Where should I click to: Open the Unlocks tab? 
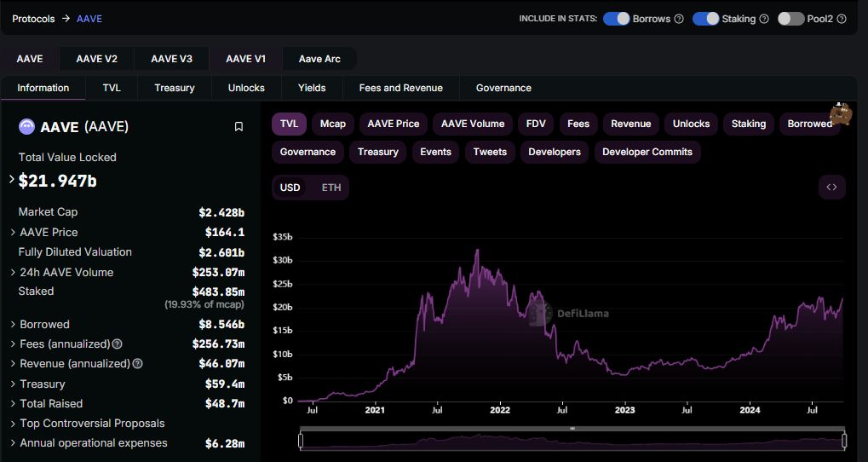coord(246,88)
